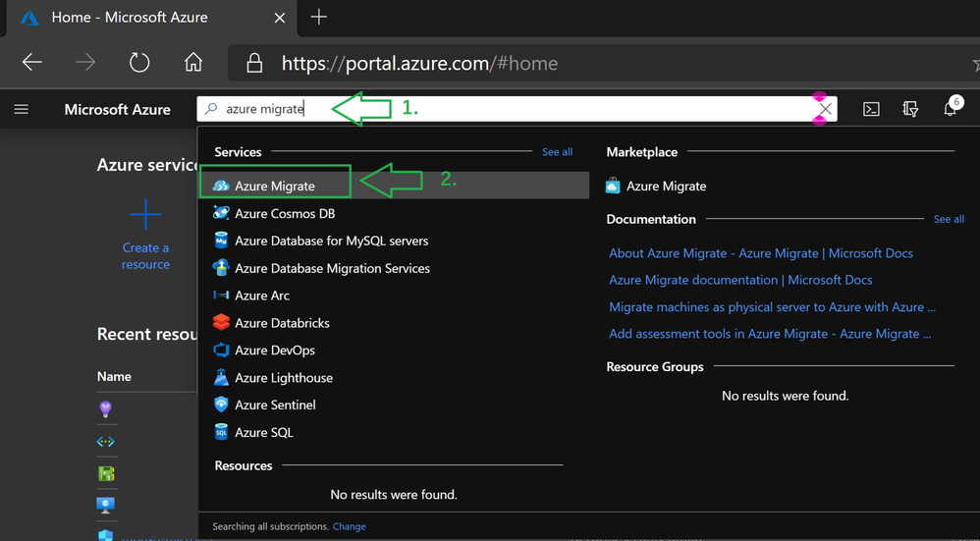Click See all next to Documentation
980x541 pixels.
pyautogui.click(x=949, y=219)
